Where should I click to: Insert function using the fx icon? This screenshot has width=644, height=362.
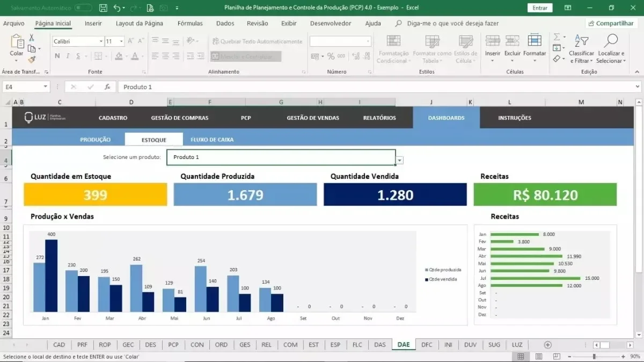pyautogui.click(x=107, y=86)
